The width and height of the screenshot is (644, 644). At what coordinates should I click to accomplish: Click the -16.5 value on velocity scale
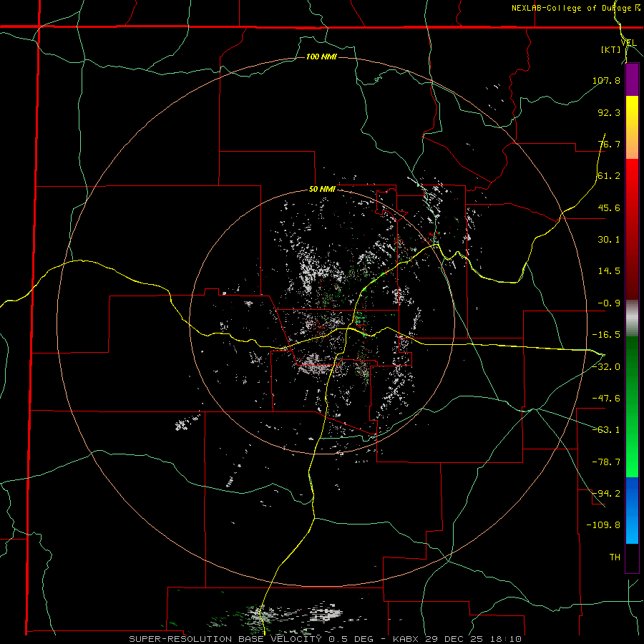(x=606, y=335)
